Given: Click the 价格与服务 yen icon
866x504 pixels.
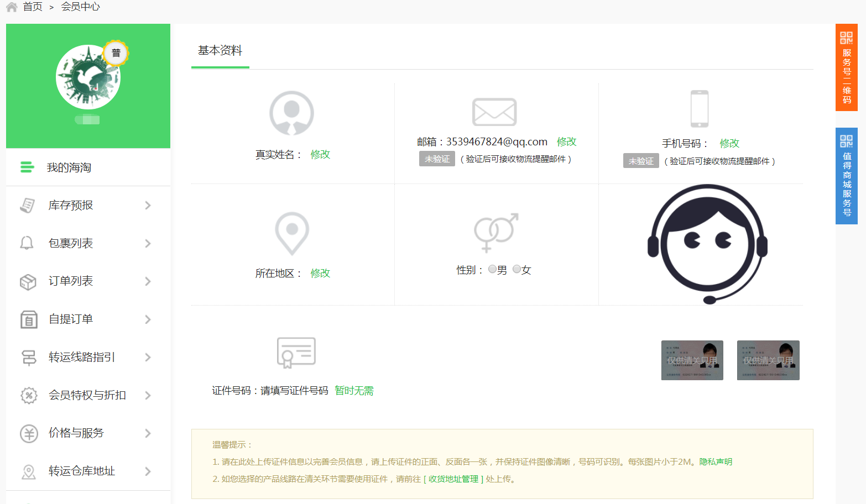Looking at the screenshot, I should (x=28, y=433).
